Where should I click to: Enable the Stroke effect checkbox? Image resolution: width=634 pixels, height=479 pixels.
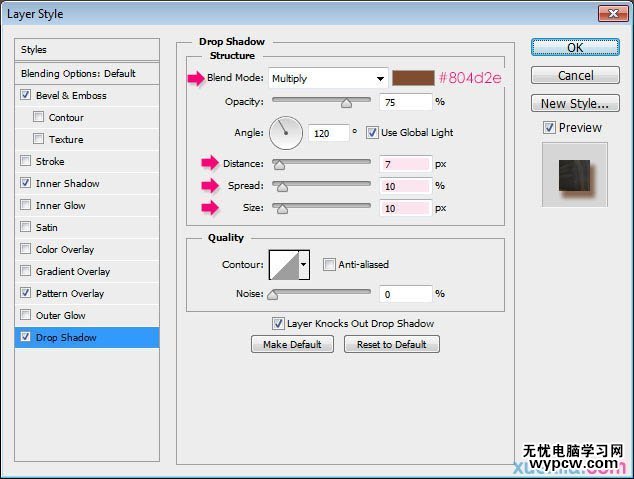pos(25,161)
